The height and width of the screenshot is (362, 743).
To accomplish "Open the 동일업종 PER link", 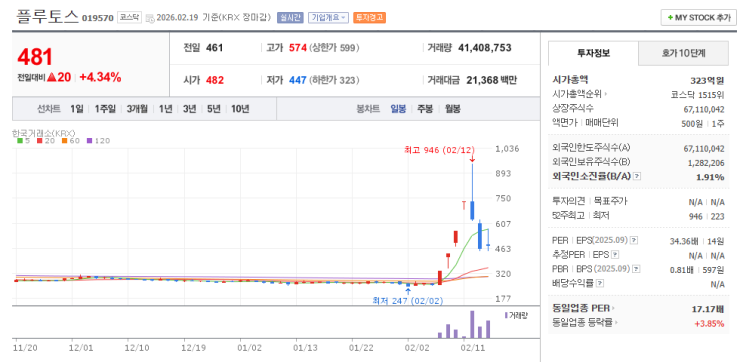I will pos(584,308).
